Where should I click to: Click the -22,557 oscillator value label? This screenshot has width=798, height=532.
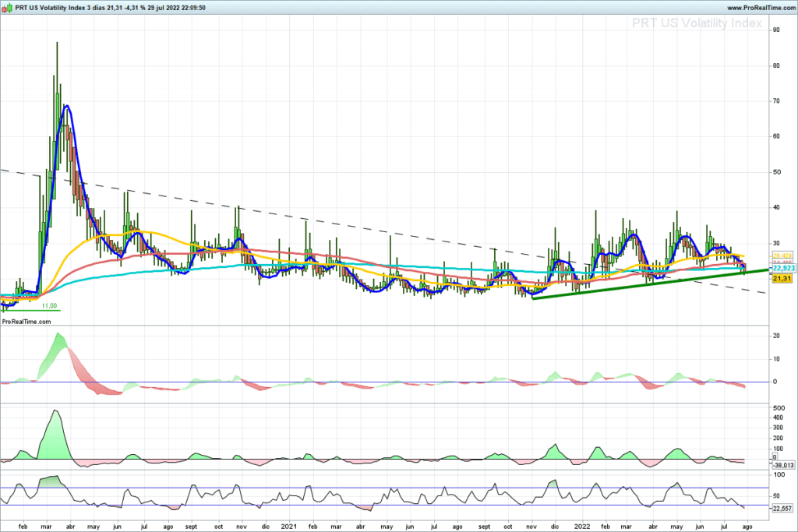pos(783,508)
